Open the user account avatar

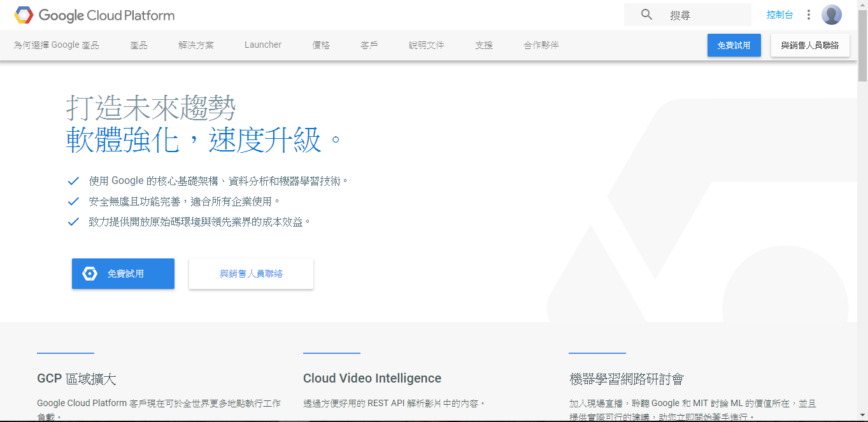832,15
